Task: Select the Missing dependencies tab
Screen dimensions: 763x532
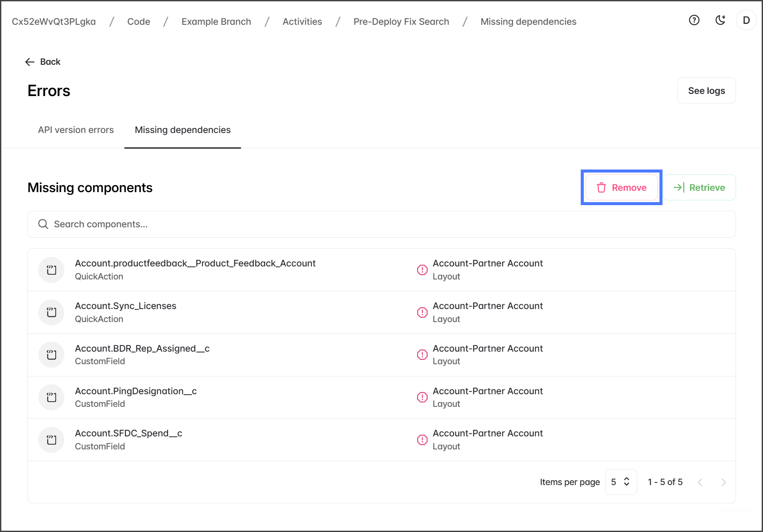Action: (x=182, y=130)
